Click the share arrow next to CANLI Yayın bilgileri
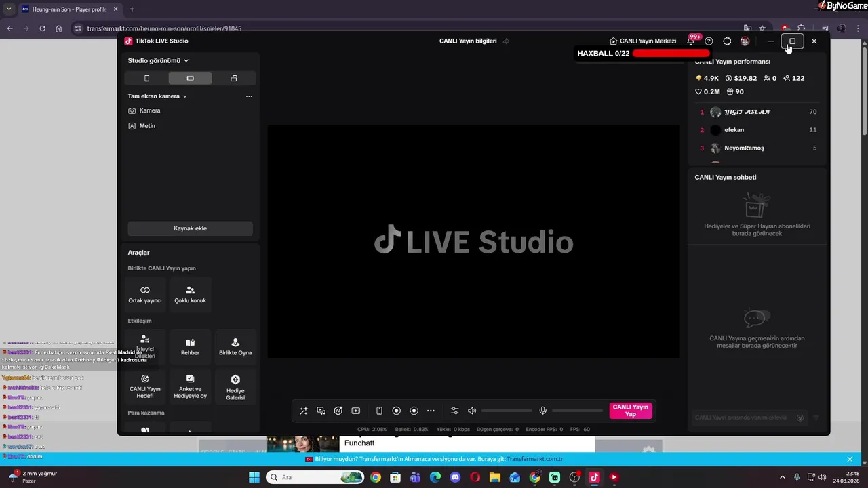 coord(506,41)
